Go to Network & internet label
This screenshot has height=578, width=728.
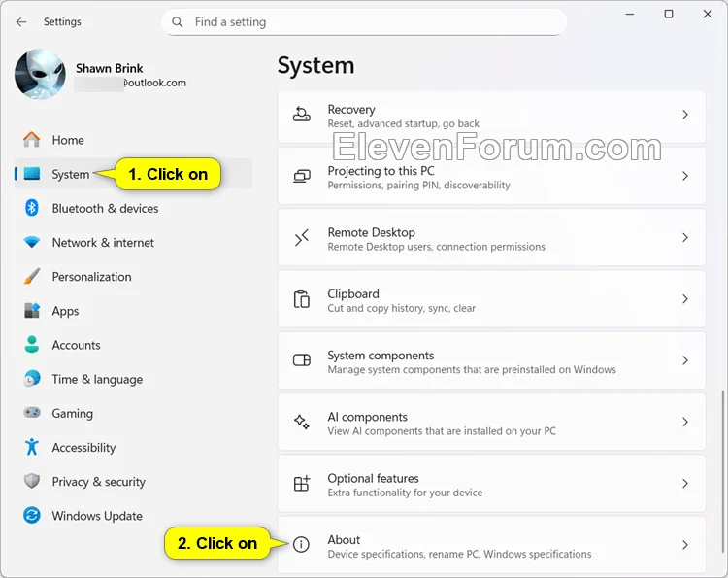pyautogui.click(x=103, y=243)
